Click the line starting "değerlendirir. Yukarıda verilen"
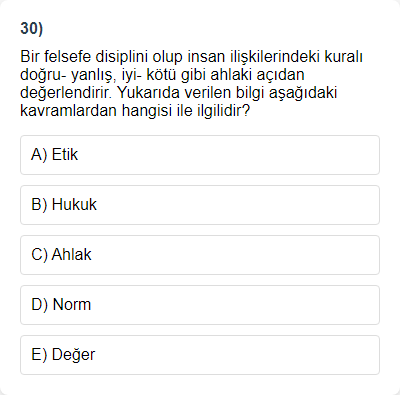Screen dimensions: 400x395 click(179, 92)
